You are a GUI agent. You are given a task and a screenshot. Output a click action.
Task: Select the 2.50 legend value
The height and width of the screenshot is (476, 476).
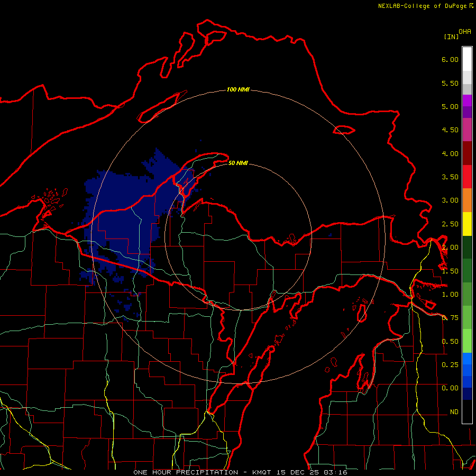[450, 224]
